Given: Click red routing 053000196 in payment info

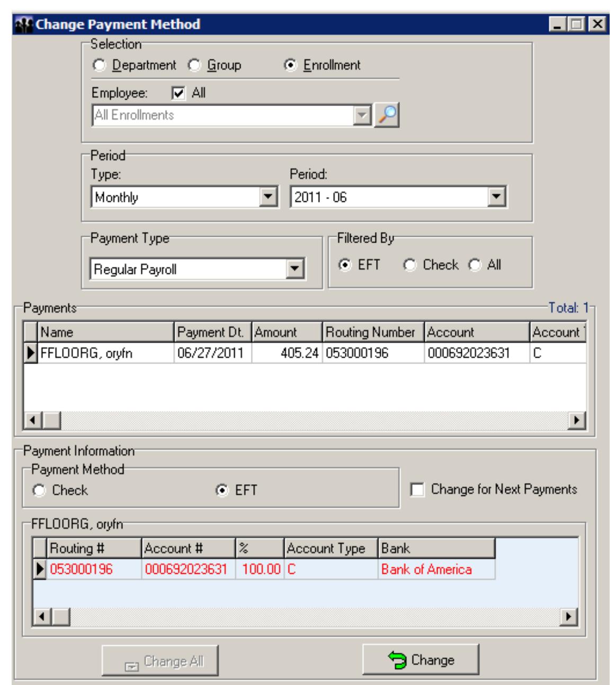Looking at the screenshot, I should coord(94,570).
